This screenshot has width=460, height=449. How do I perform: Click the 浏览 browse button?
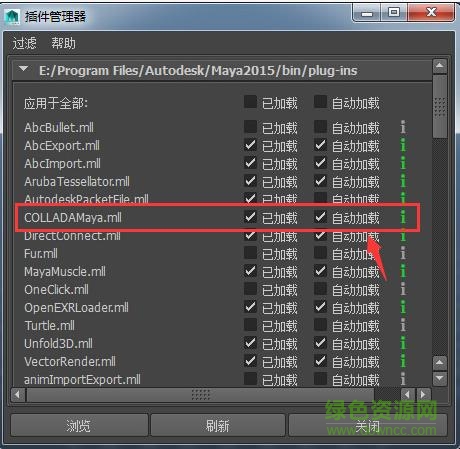click(x=79, y=425)
